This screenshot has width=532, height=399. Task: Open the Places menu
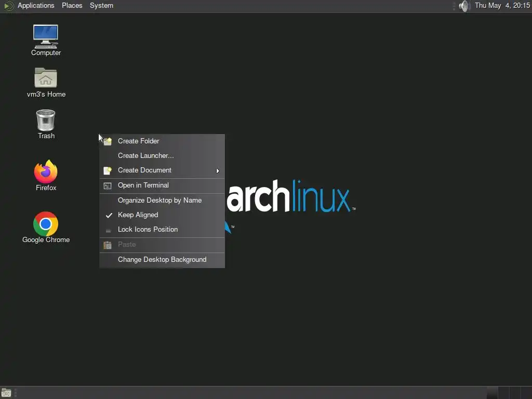(72, 6)
